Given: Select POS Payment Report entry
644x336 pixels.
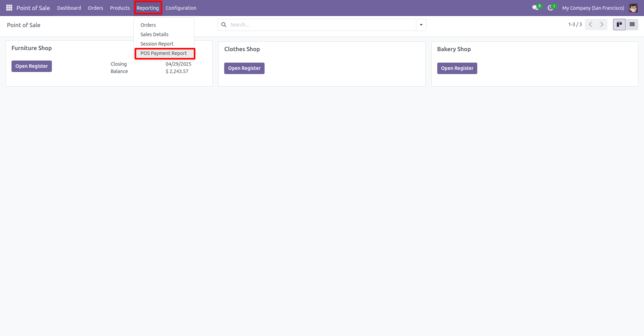Looking at the screenshot, I should pos(164,53).
